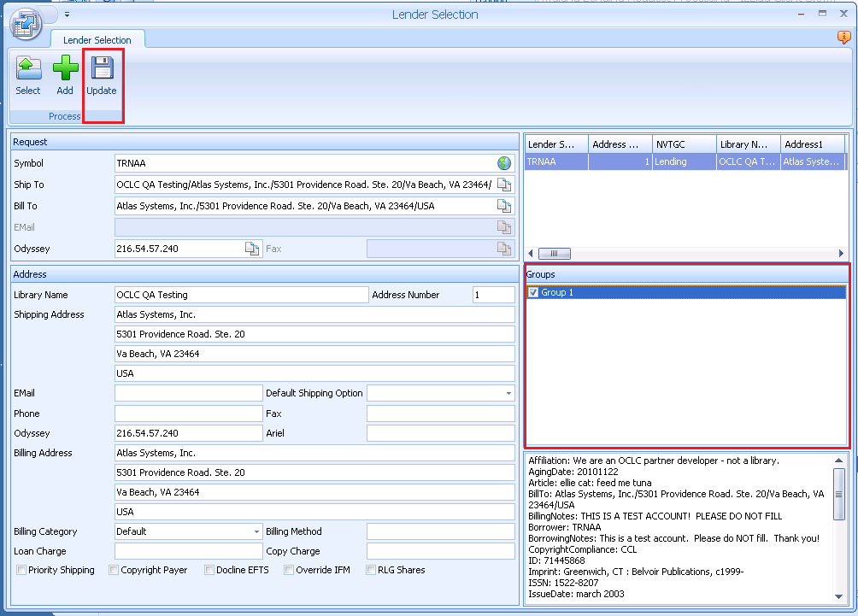Image resolution: width=858 pixels, height=616 pixels.
Task: Select the TRNAA row in lender grid
Action: (x=555, y=161)
